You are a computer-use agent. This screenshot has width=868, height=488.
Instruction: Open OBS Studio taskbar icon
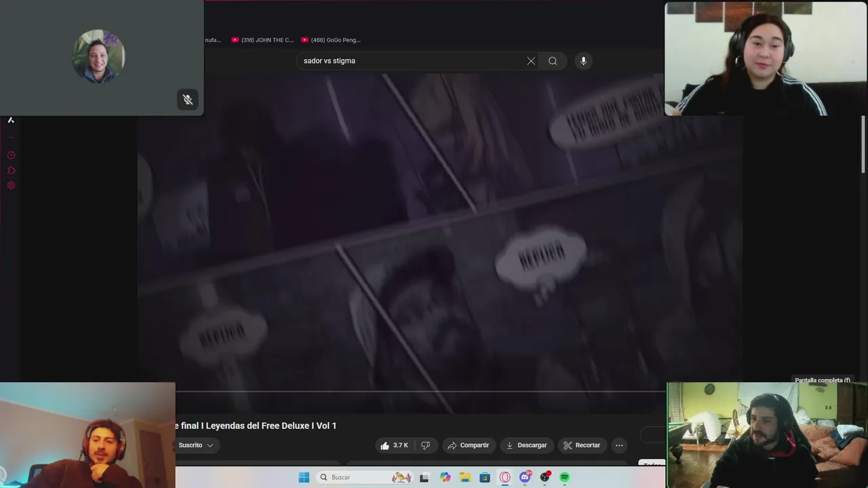(545, 477)
